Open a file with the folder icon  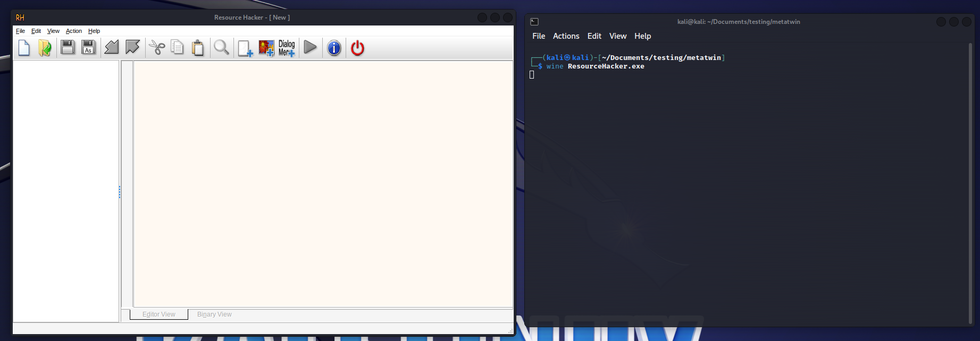click(45, 48)
